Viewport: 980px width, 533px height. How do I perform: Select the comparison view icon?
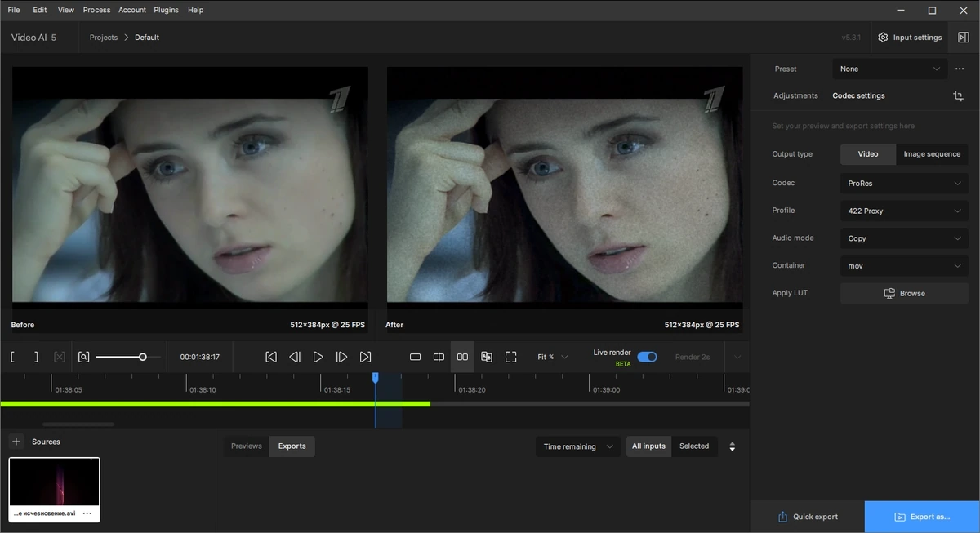coord(487,357)
